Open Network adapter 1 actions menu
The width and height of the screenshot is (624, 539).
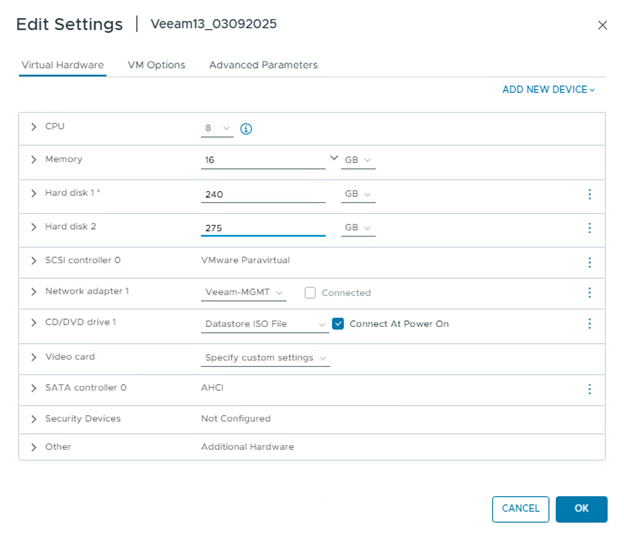click(589, 293)
